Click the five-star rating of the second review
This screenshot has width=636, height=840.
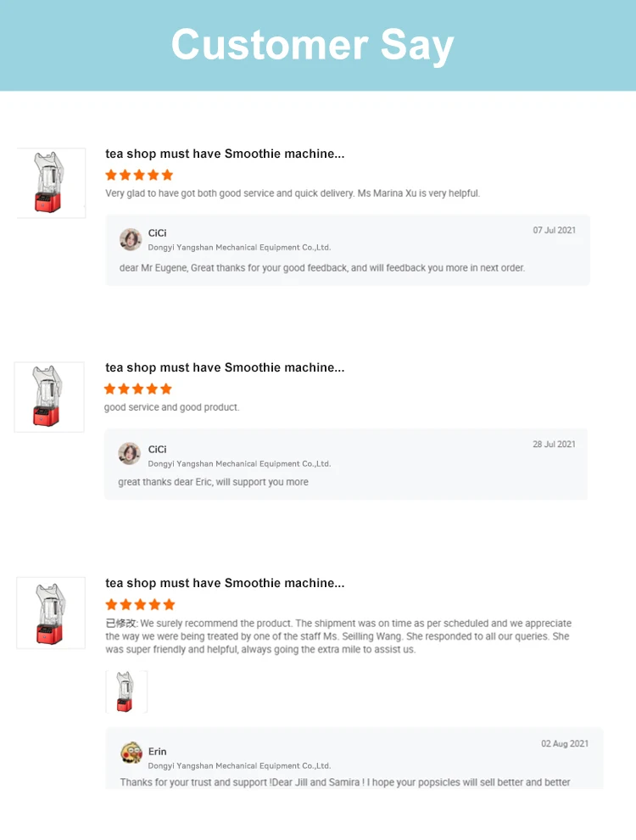(x=138, y=389)
